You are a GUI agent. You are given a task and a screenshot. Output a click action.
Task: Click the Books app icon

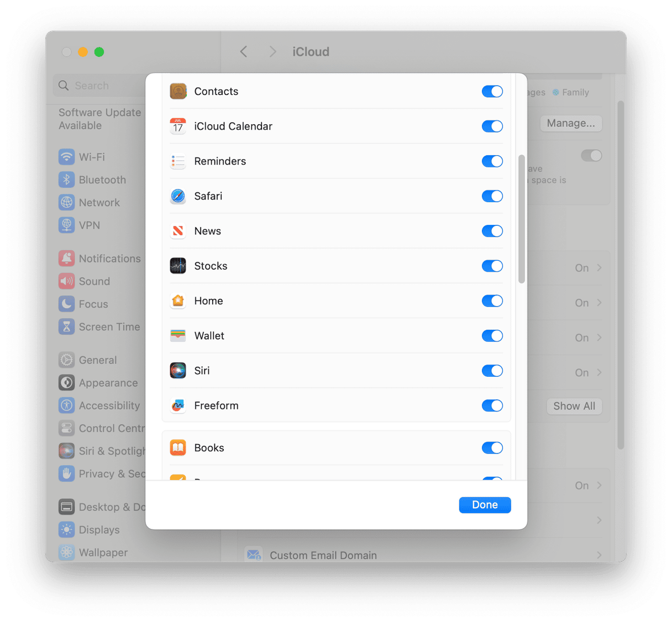point(178,447)
